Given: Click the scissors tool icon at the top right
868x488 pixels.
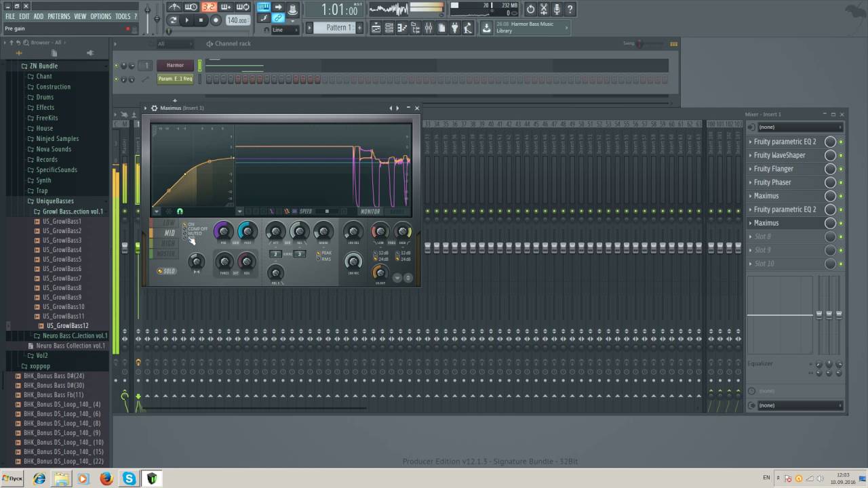Looking at the screenshot, I should click(x=544, y=9).
